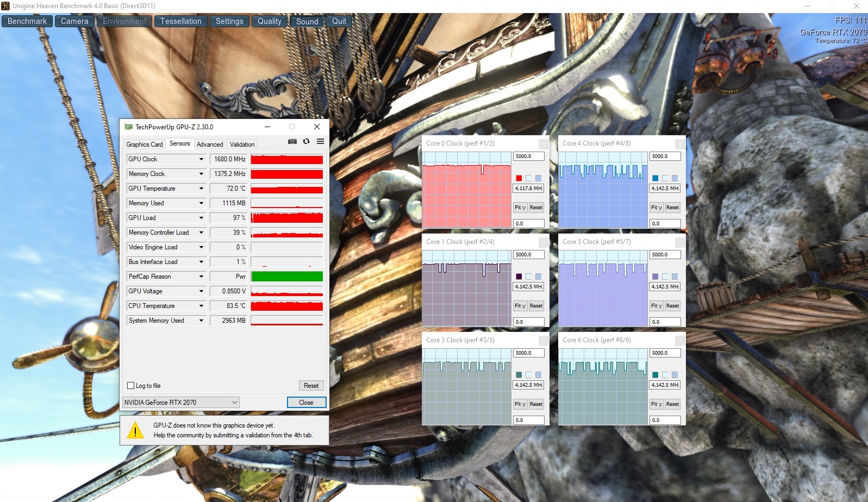
Task: Click Fit y in Core 3 Clock panel
Action: point(520,404)
